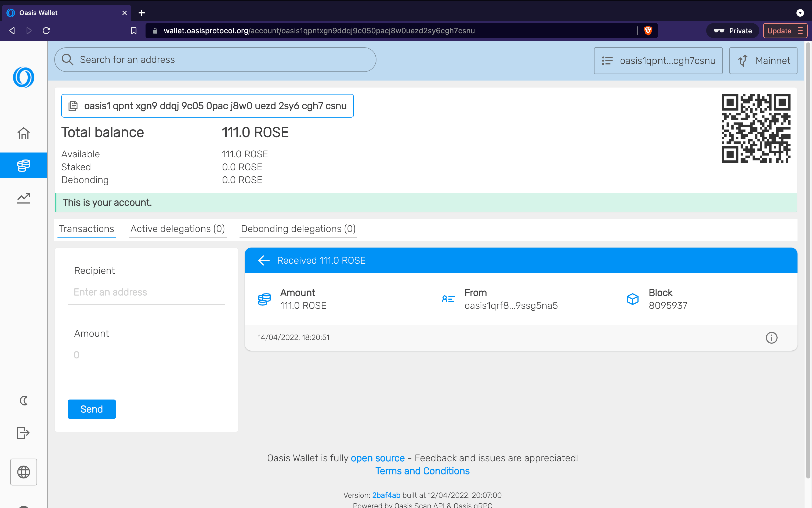Click the Available 111.0 ROSE value
The height and width of the screenshot is (508, 812).
245,154
